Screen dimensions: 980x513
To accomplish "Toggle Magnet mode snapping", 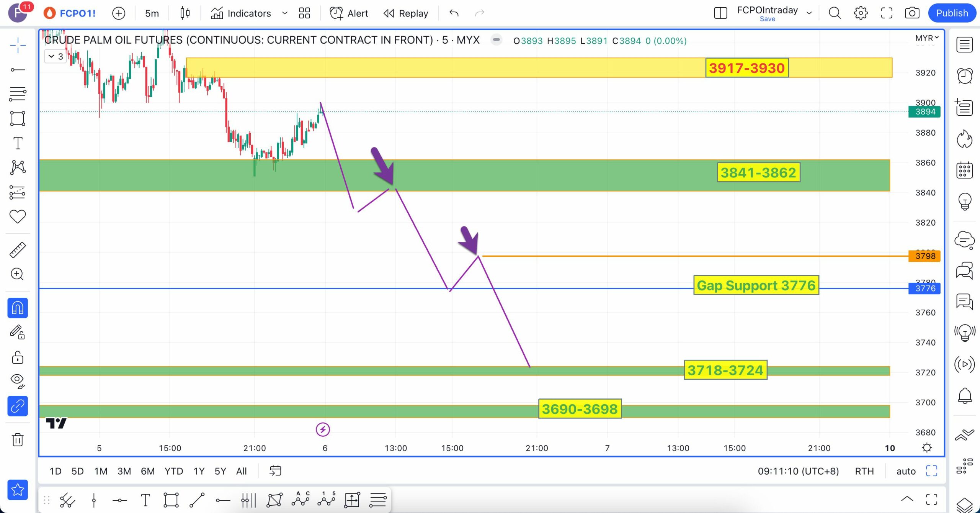I will 18,308.
